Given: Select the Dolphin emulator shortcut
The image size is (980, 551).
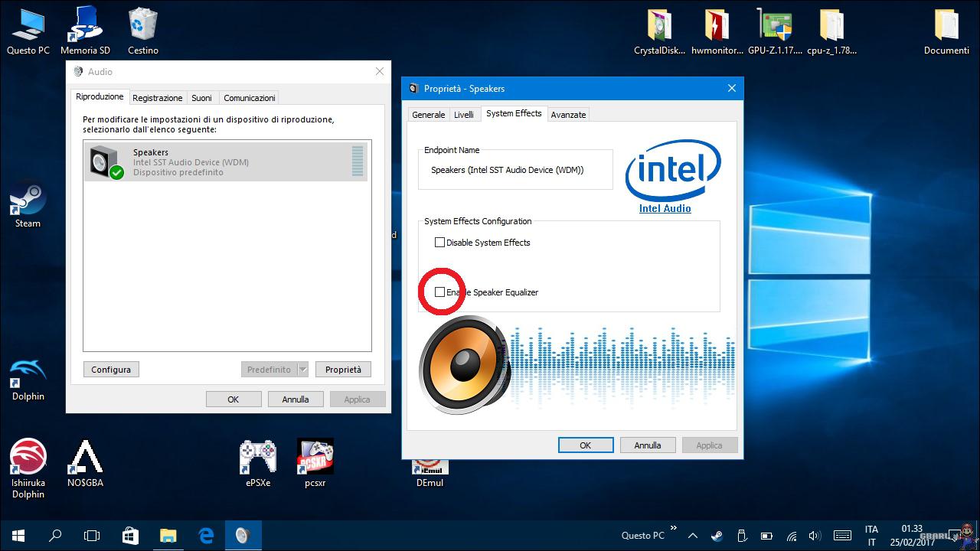Looking at the screenshot, I should pos(28,378).
